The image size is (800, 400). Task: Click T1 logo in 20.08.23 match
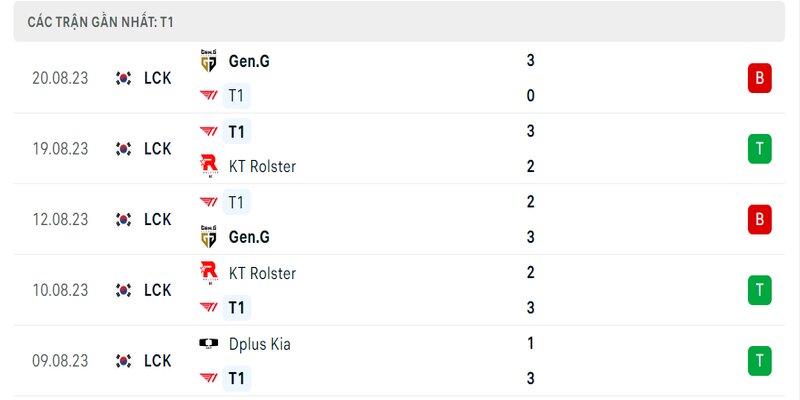208,95
